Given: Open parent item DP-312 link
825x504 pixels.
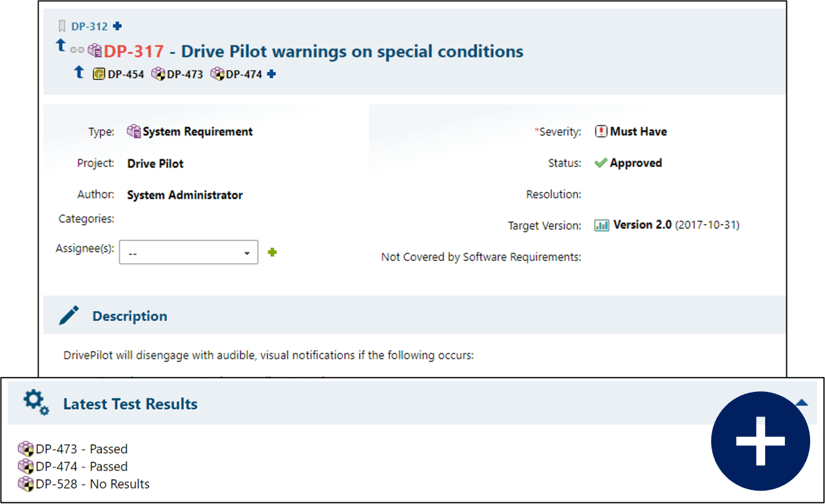Looking at the screenshot, I should (x=90, y=26).
